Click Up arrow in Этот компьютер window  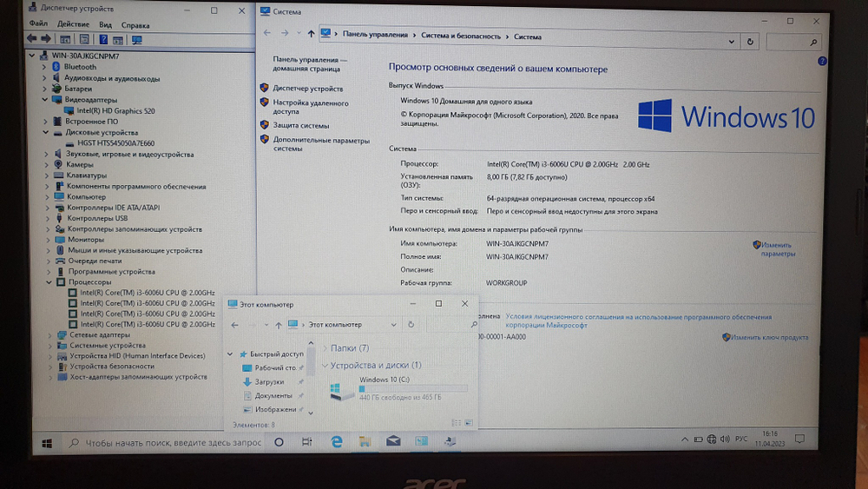(x=279, y=325)
